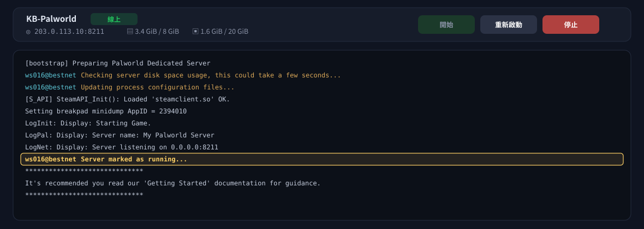The height and width of the screenshot is (229, 644).
Task: Click the KB-Palworld server name
Action: click(51, 19)
